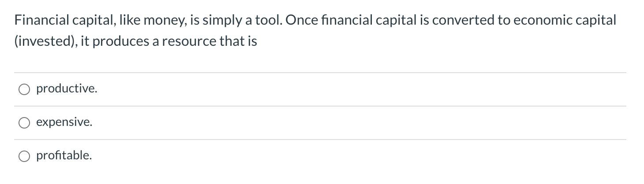Click the 'expensive.' answer label text

click(x=64, y=122)
